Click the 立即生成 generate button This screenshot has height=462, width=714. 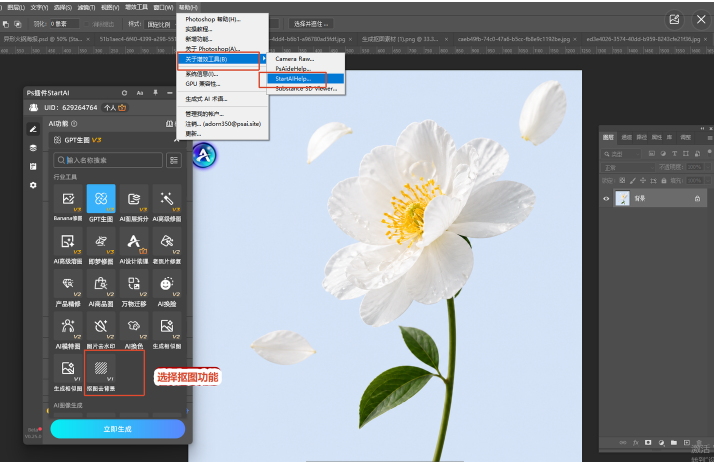pos(117,429)
